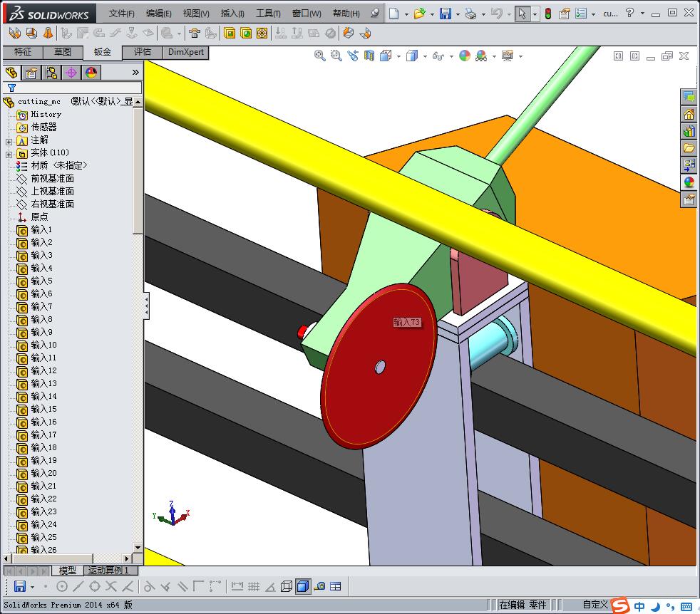Viewport: 700px width, 614px height.
Task: Toggle the Select cursor tool button
Action: coord(521,14)
